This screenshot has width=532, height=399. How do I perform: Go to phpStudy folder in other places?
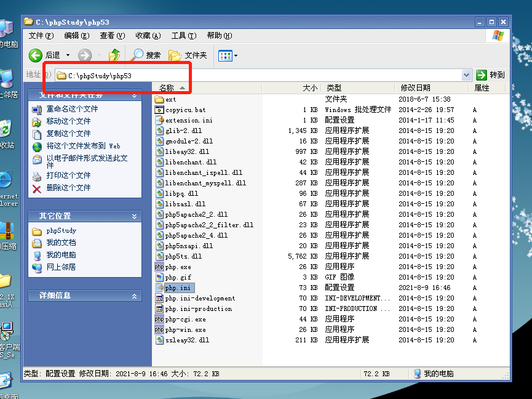61,230
